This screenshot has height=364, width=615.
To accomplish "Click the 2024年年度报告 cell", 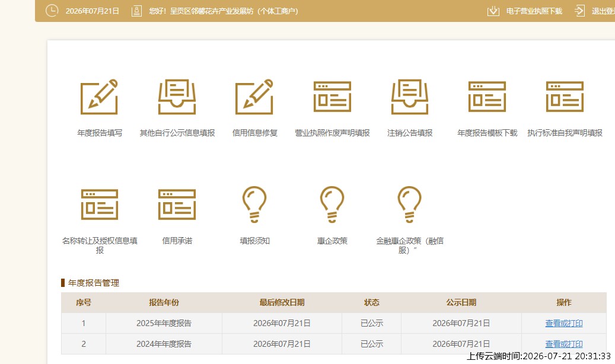I will click(164, 344).
